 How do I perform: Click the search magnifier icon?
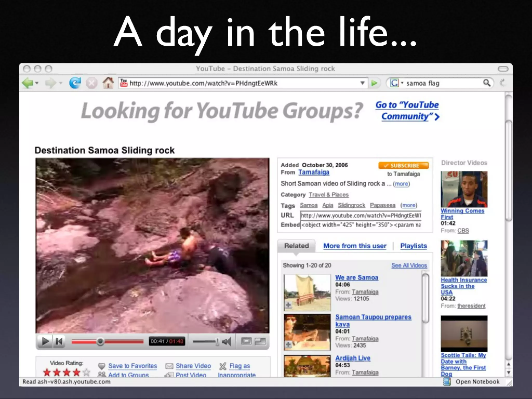[x=487, y=83]
